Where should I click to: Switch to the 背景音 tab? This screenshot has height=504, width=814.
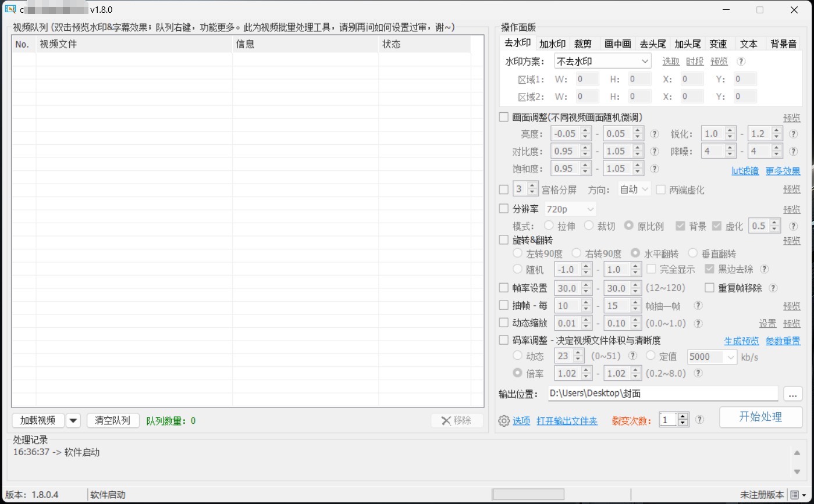(x=783, y=44)
